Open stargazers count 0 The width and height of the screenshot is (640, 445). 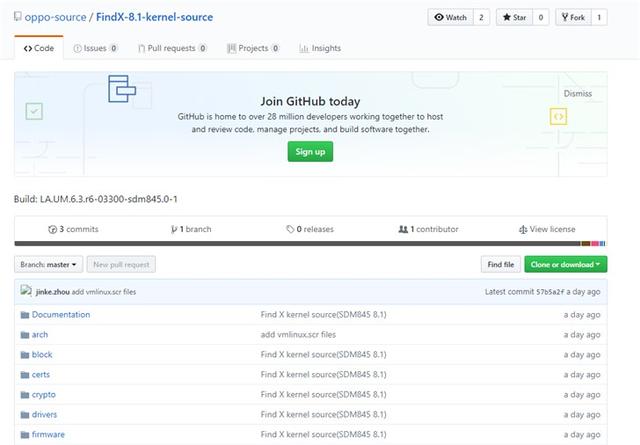[541, 17]
